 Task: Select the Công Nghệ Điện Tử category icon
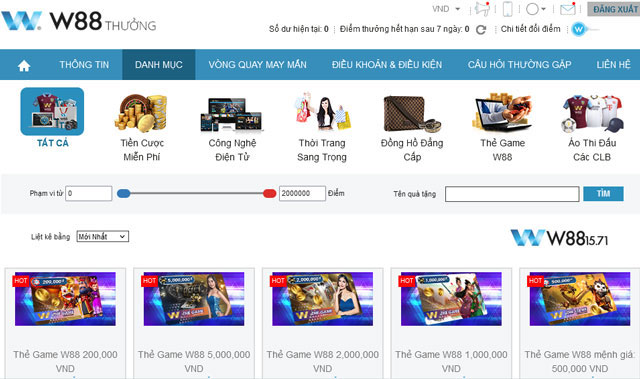[x=231, y=115]
